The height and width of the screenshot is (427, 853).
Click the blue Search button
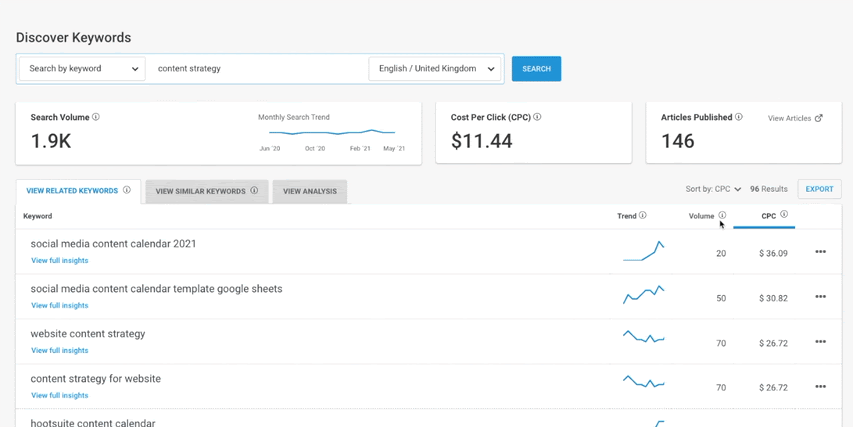[536, 69]
